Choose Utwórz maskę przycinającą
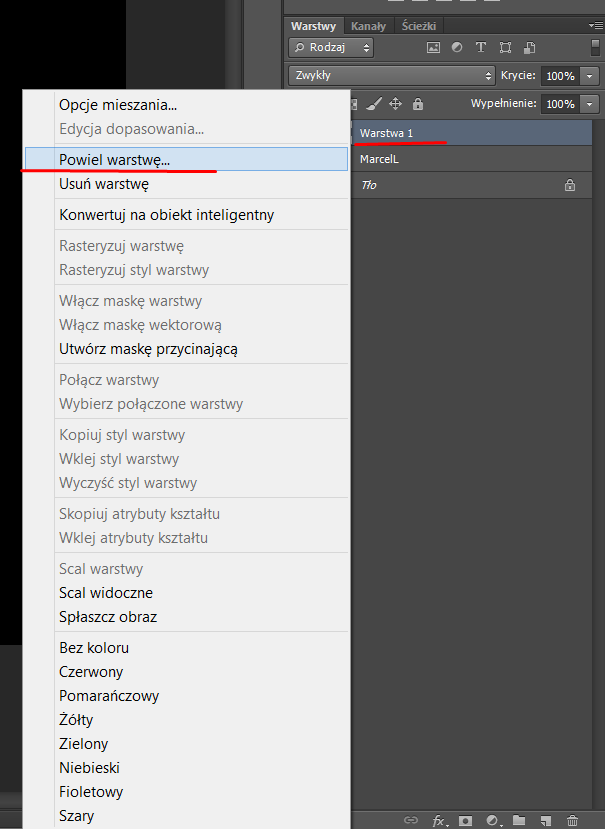The image size is (605, 829). coord(186,349)
